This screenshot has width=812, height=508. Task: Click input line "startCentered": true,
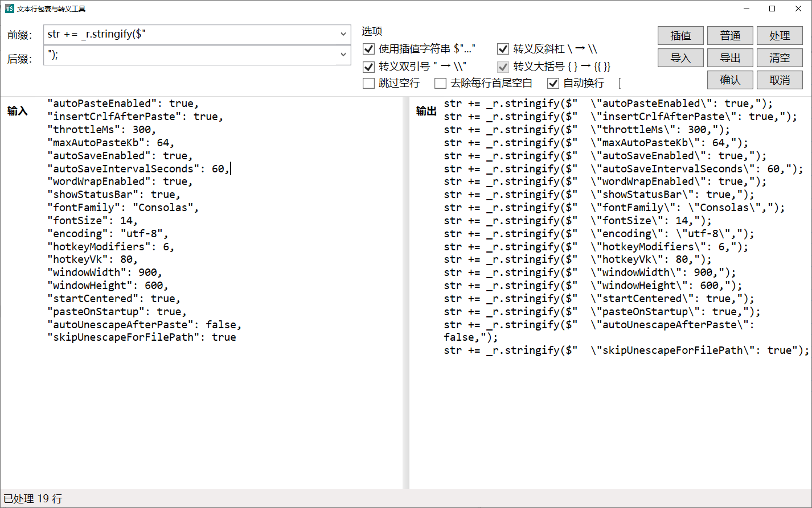tap(114, 299)
